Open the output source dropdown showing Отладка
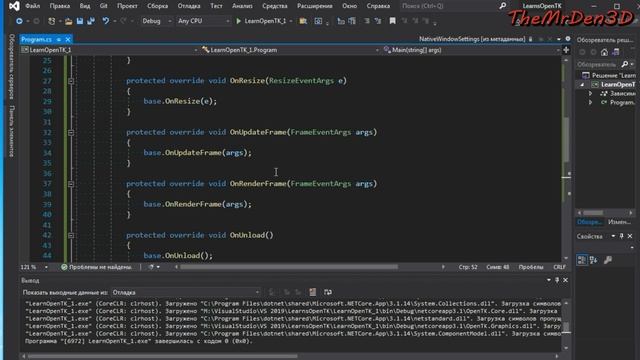 [186, 292]
